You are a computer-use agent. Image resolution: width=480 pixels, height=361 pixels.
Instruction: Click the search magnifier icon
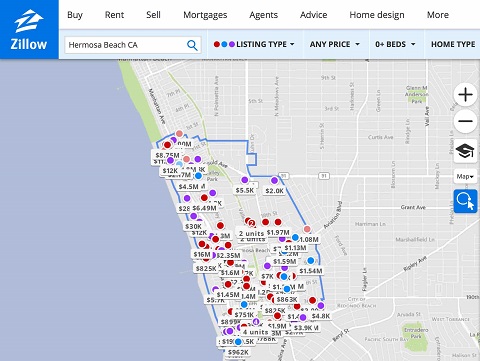(192, 45)
